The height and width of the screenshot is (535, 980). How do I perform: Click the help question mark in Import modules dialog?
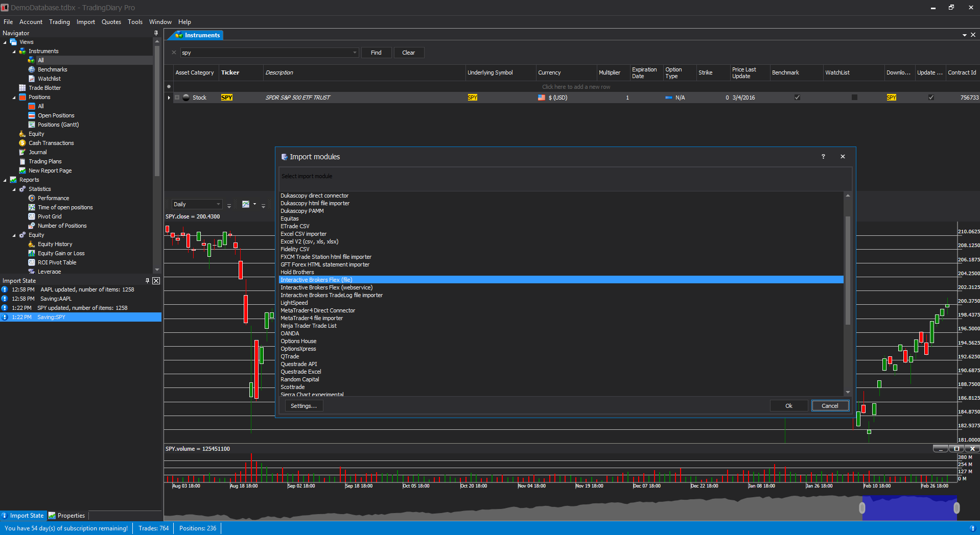click(823, 157)
